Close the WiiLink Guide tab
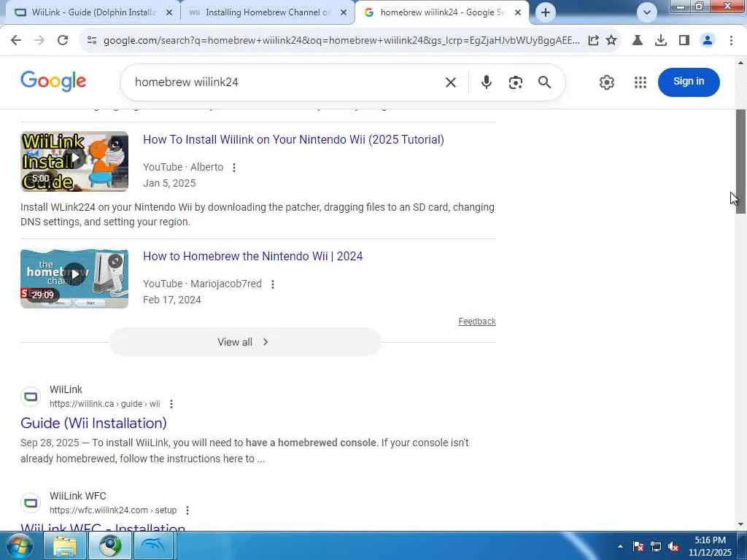Viewport: 747px width, 560px height. pos(169,13)
